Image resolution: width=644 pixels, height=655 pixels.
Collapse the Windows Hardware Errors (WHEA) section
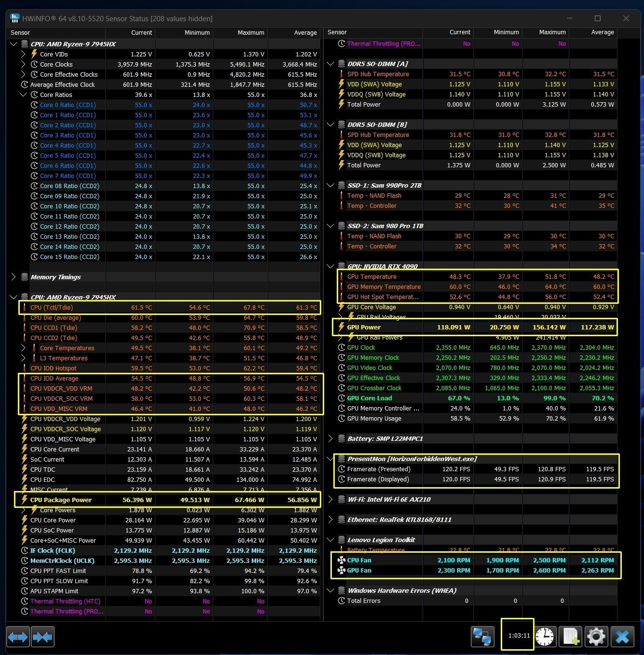[330, 591]
